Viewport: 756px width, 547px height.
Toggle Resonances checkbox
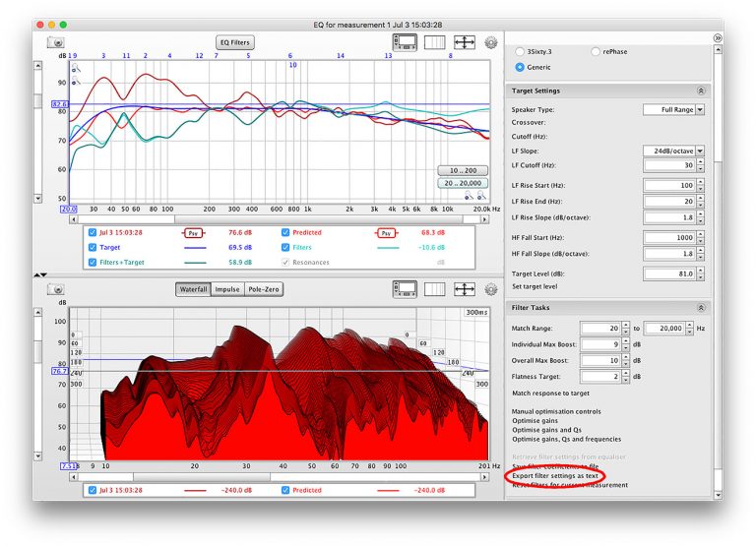(284, 262)
